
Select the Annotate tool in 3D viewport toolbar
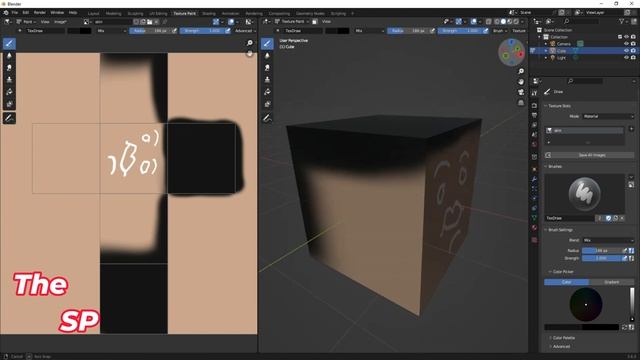267,118
